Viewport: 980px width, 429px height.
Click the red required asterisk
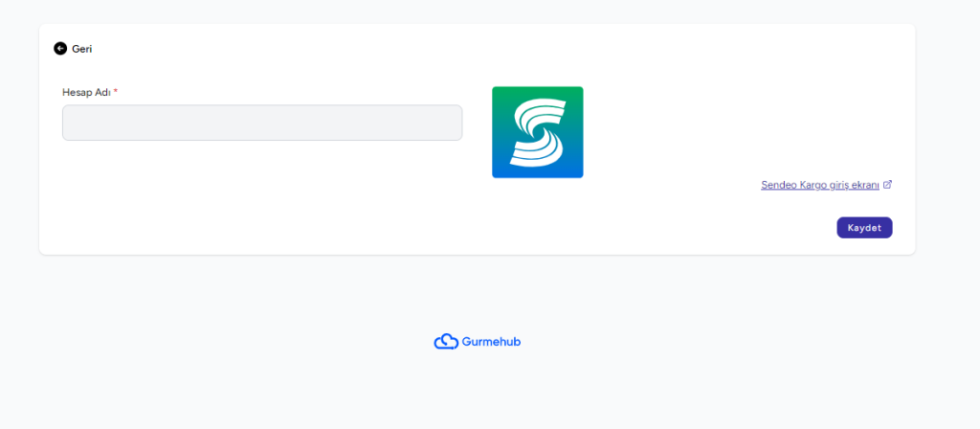pos(116,91)
